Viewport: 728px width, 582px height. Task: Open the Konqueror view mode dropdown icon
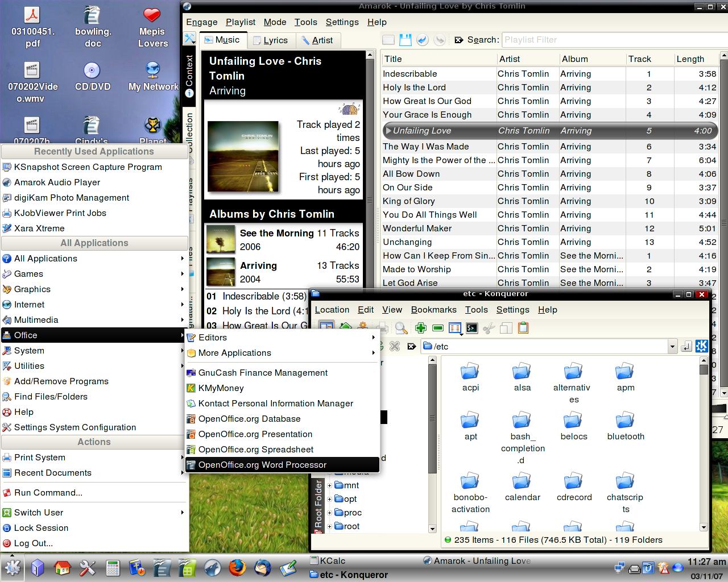point(454,328)
